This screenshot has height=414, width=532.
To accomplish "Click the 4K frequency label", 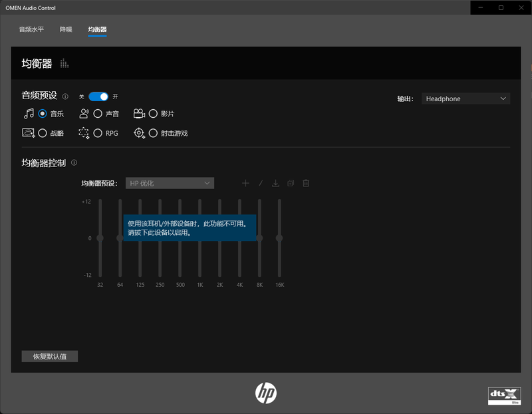I will tap(239, 285).
